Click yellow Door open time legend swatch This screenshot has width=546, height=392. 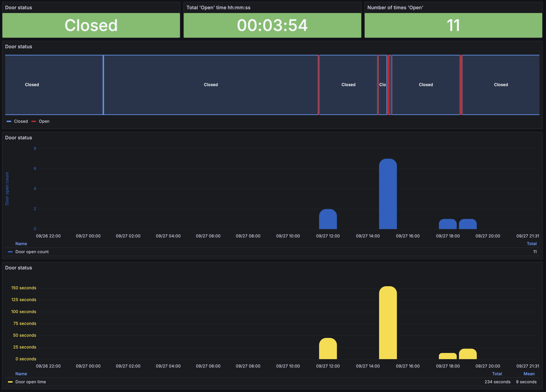coord(10,382)
